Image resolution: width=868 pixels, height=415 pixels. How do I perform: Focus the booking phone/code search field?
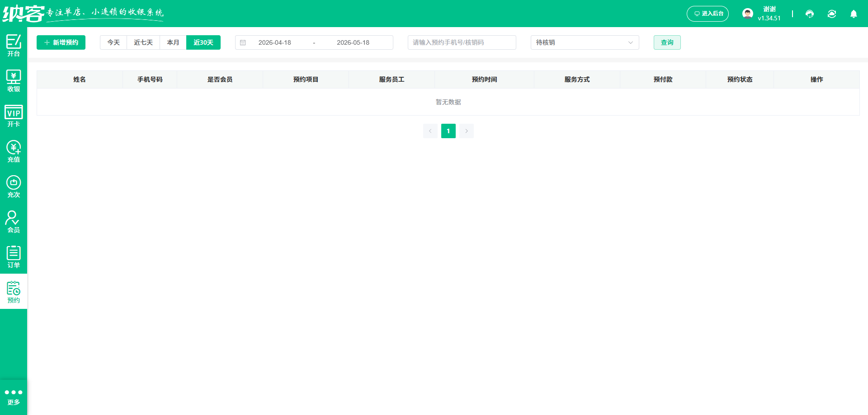pyautogui.click(x=462, y=42)
